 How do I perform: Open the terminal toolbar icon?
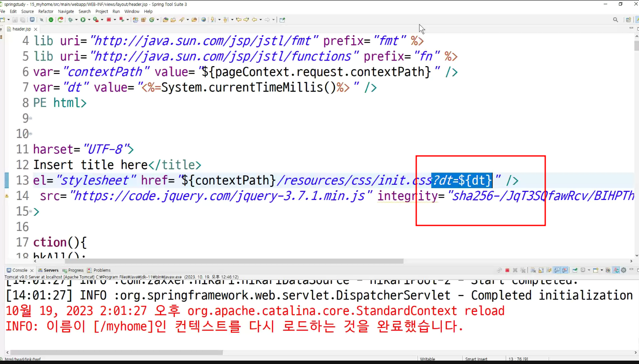32,19
